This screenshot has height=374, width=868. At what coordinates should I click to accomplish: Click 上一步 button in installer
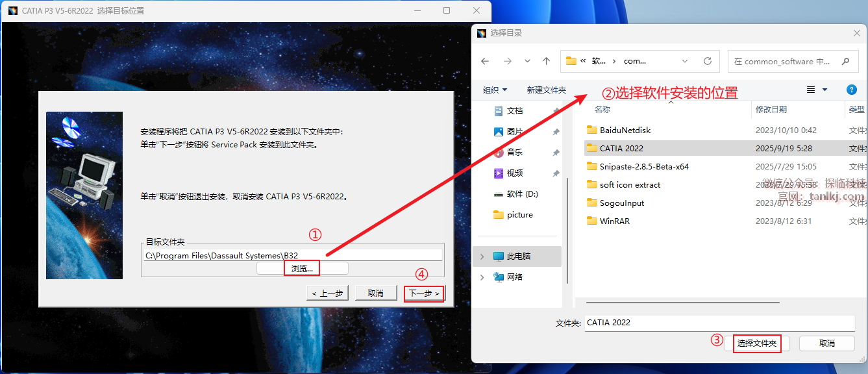[x=327, y=293]
